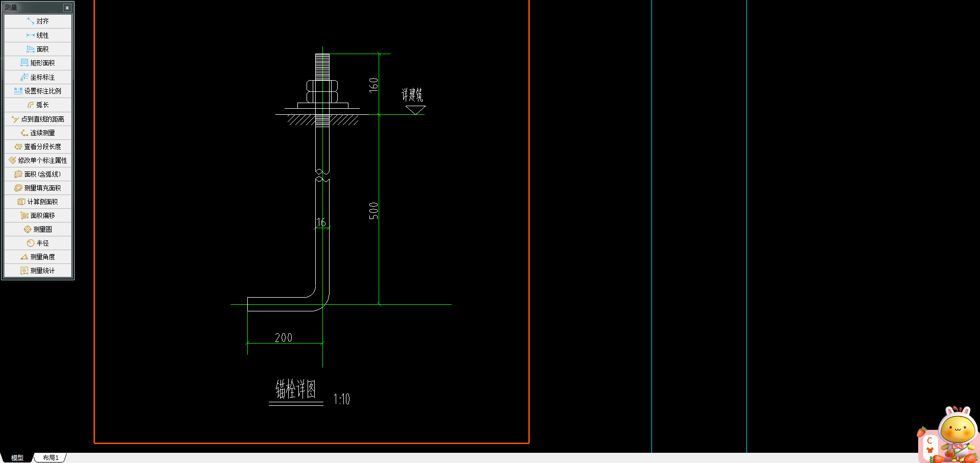Select the 线性 linear measurement tool
Image resolution: width=980 pixels, height=463 pixels.
pos(38,35)
